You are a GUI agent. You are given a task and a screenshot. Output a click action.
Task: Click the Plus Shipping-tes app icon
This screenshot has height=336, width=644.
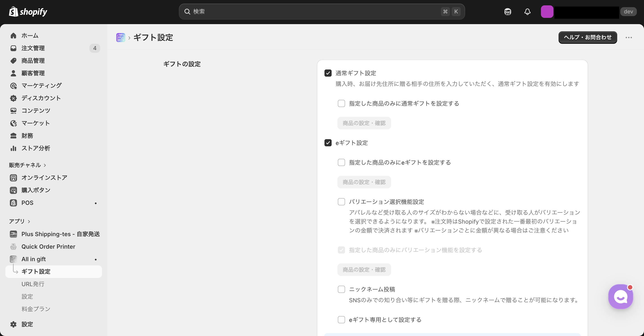pos(13,234)
